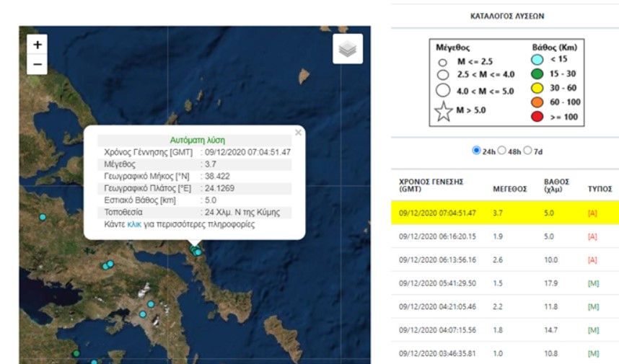
Task: Open the map layers switcher
Action: pyautogui.click(x=348, y=48)
